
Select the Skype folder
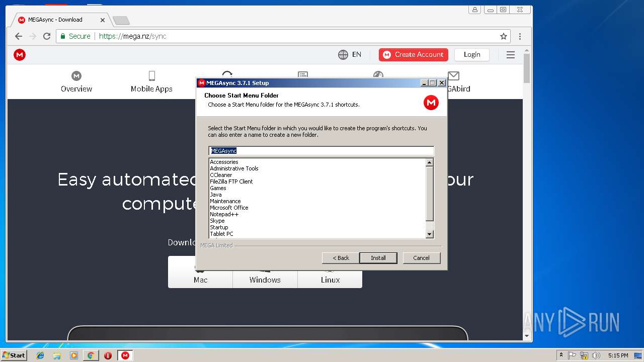(217, 221)
